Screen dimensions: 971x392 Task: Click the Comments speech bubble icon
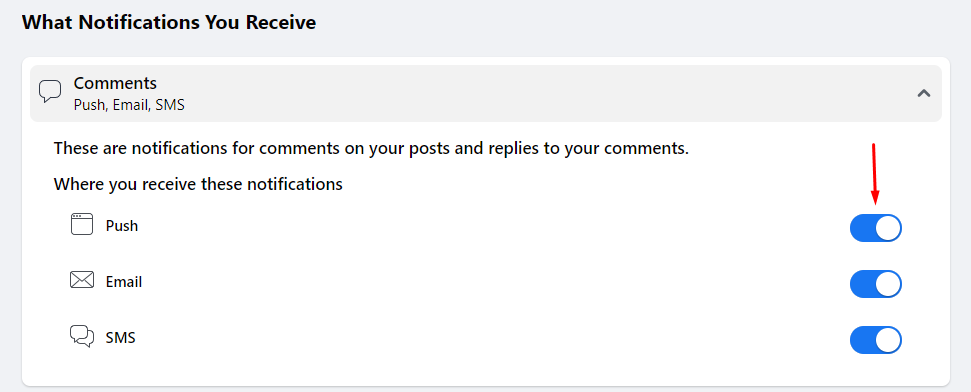click(50, 92)
